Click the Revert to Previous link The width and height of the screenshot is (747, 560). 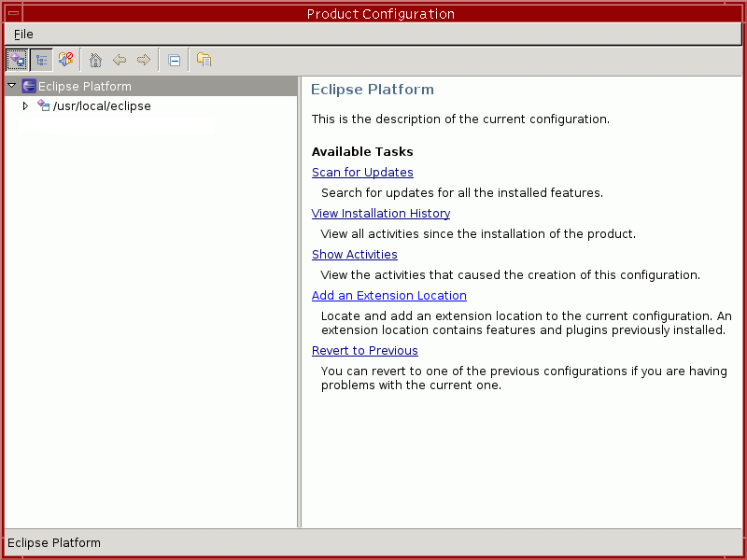pos(364,351)
